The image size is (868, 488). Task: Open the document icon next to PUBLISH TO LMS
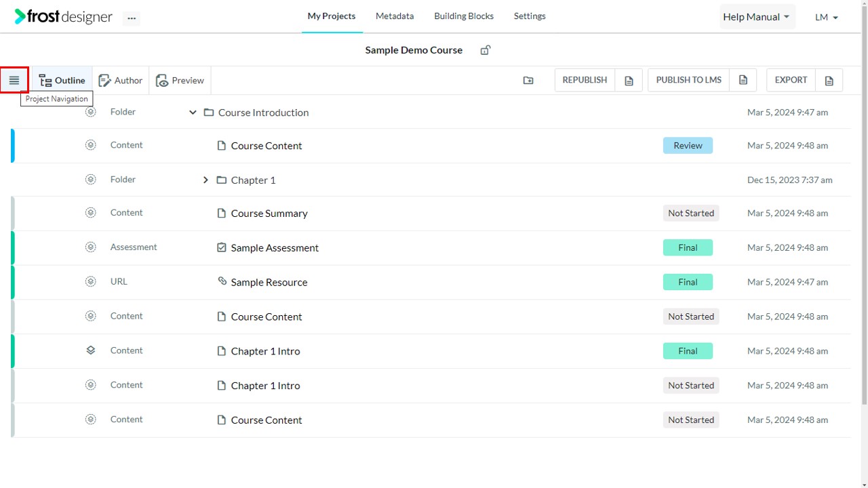pos(743,80)
